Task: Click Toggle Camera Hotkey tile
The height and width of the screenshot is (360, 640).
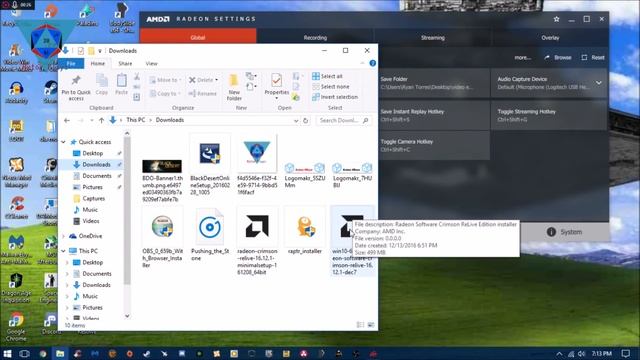Action: click(x=434, y=145)
